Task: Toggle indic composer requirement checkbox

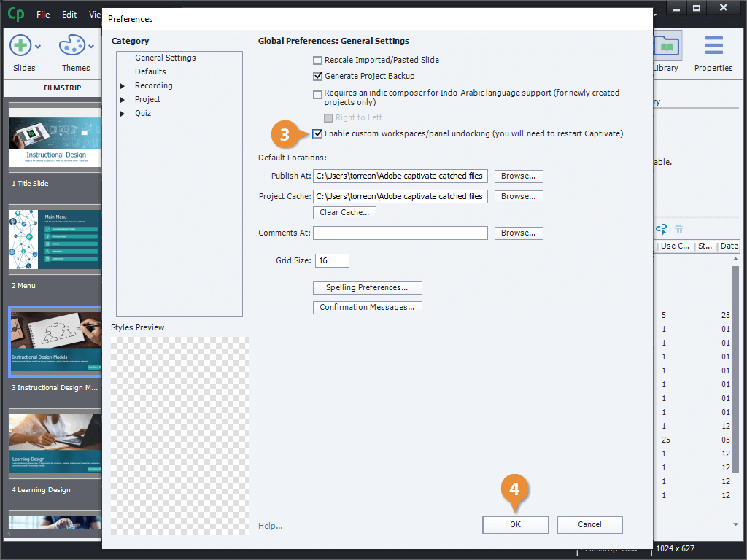Action: coord(317,94)
